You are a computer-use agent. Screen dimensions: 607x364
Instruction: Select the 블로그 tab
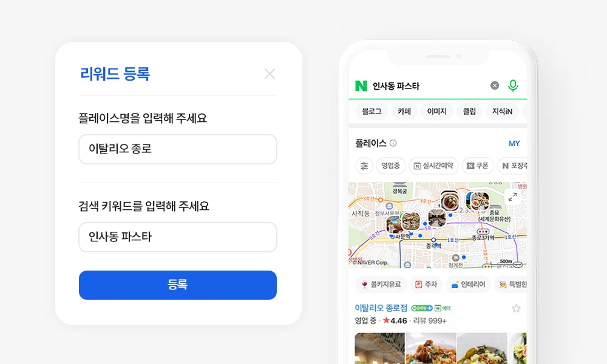[371, 112]
